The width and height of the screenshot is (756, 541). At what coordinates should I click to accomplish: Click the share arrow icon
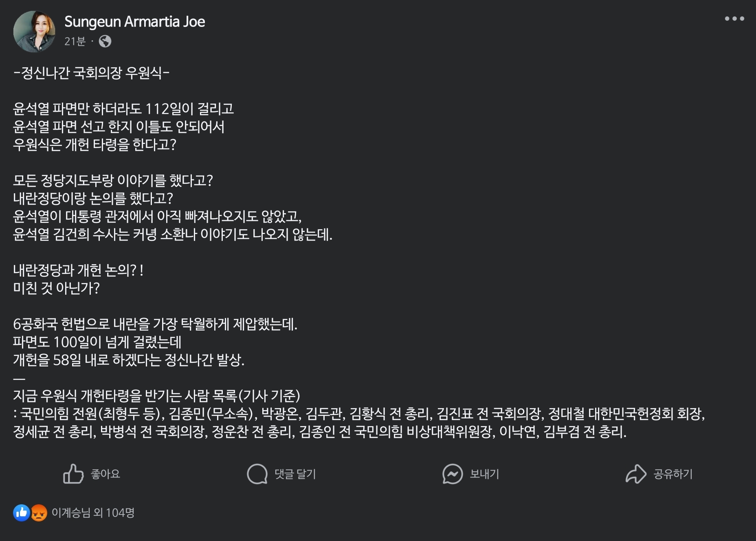[636, 474]
